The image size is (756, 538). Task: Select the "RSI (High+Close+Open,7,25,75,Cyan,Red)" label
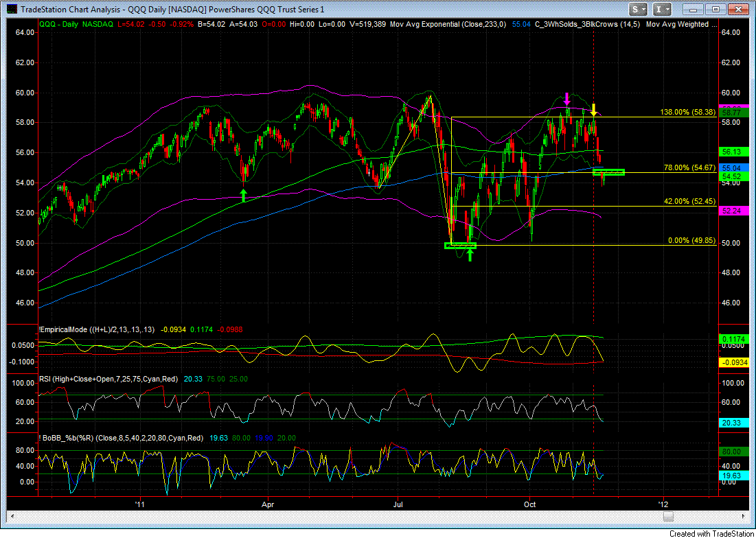click(x=109, y=379)
